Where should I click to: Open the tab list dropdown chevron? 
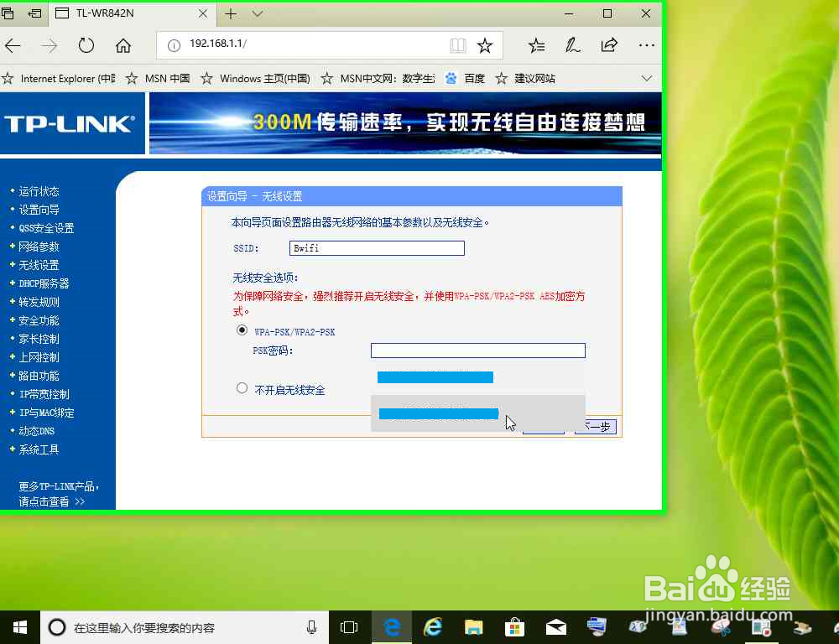tap(257, 14)
